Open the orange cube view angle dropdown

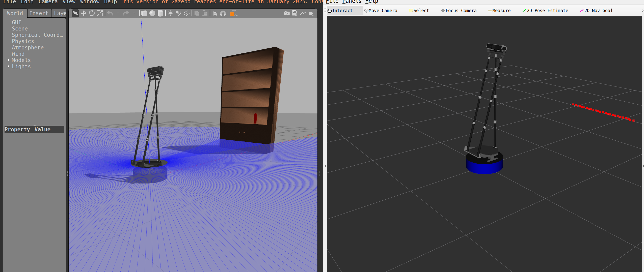233,13
